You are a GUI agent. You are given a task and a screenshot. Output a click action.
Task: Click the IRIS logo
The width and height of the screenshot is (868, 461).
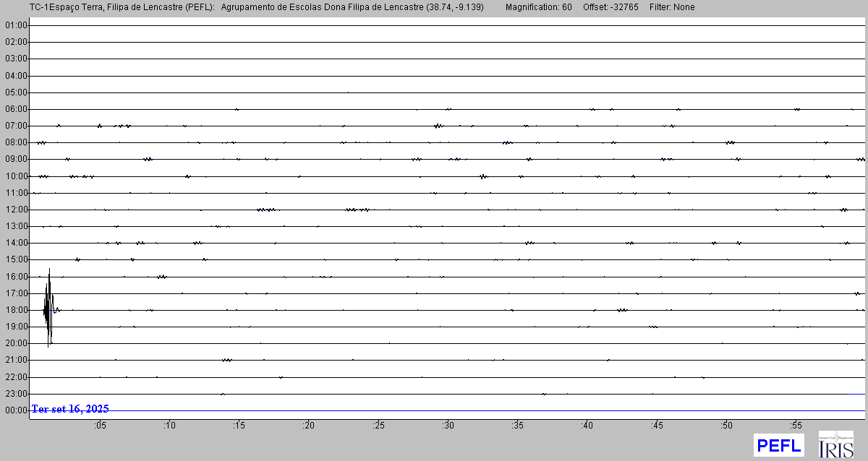[x=835, y=444]
